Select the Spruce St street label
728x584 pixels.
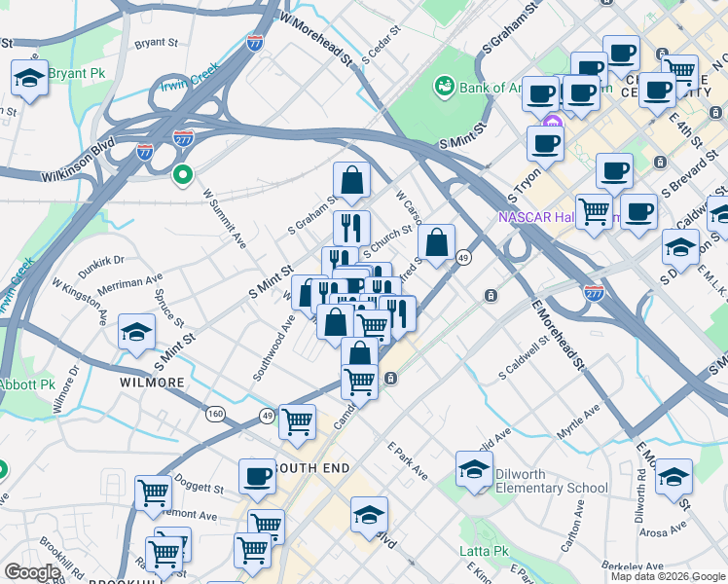coord(169,309)
